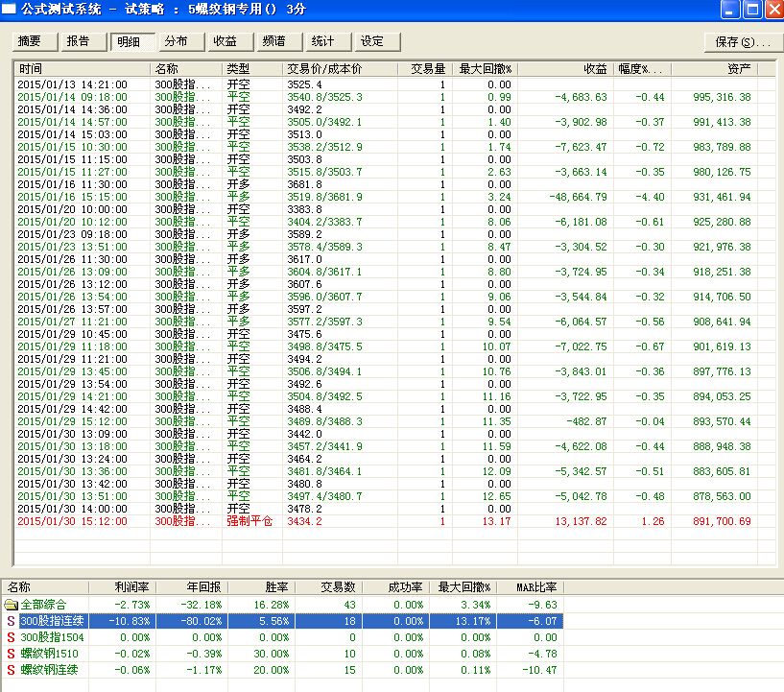Sort by the 最大回撤% header in the trade list

click(x=485, y=69)
